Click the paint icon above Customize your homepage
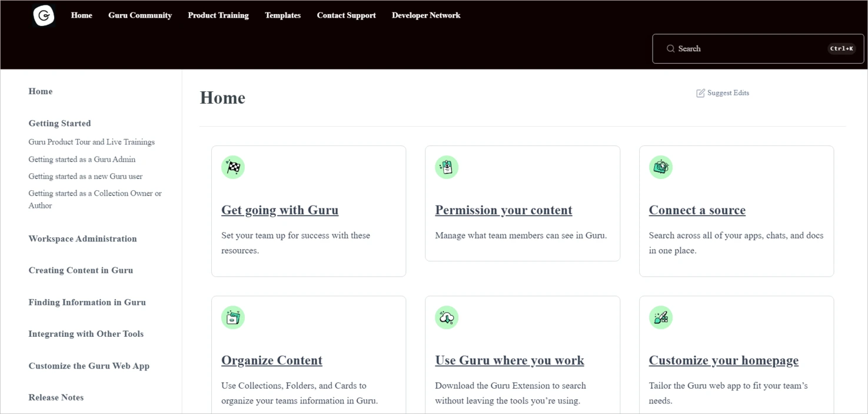This screenshot has height=414, width=868. coord(661,317)
